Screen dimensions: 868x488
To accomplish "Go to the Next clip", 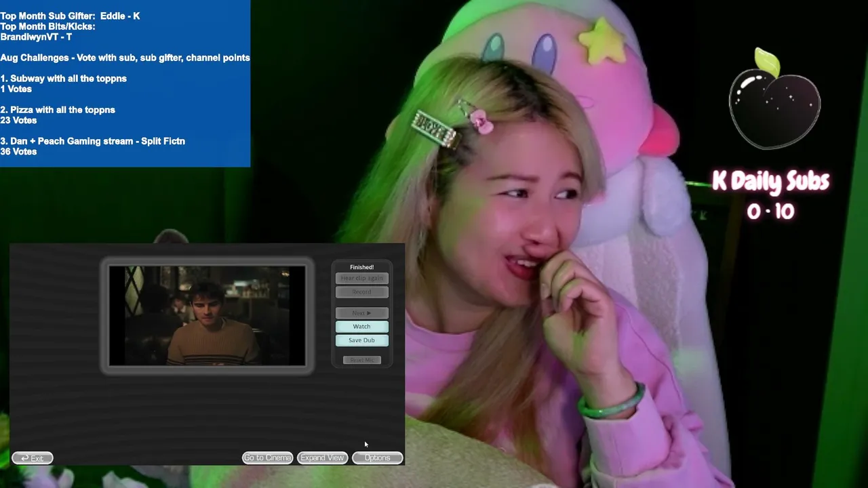I will click(x=361, y=313).
